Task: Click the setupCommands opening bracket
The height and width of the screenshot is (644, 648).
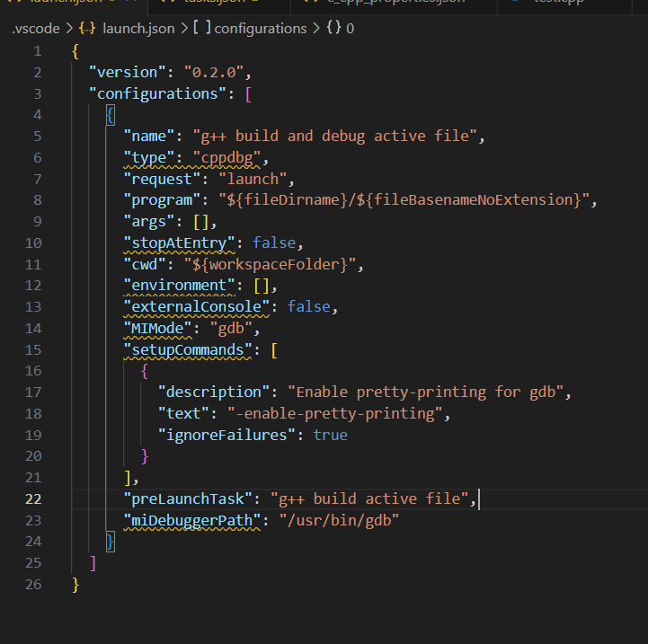Action: [274, 349]
